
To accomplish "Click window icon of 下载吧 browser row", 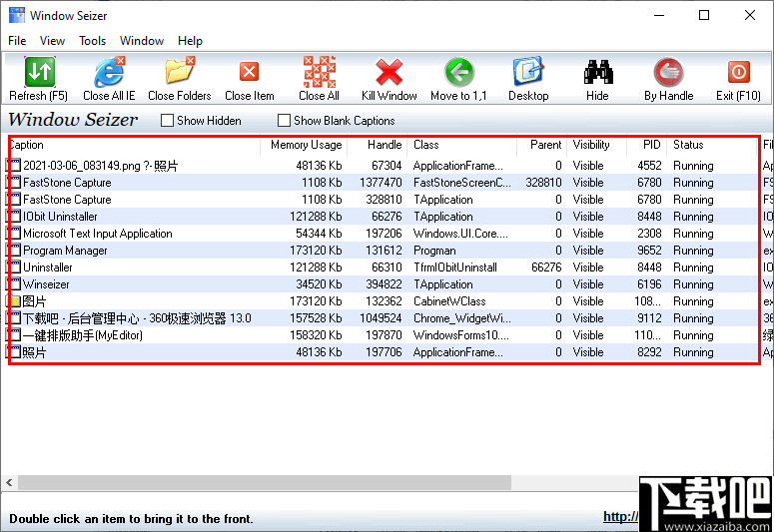I will pyautogui.click(x=14, y=318).
